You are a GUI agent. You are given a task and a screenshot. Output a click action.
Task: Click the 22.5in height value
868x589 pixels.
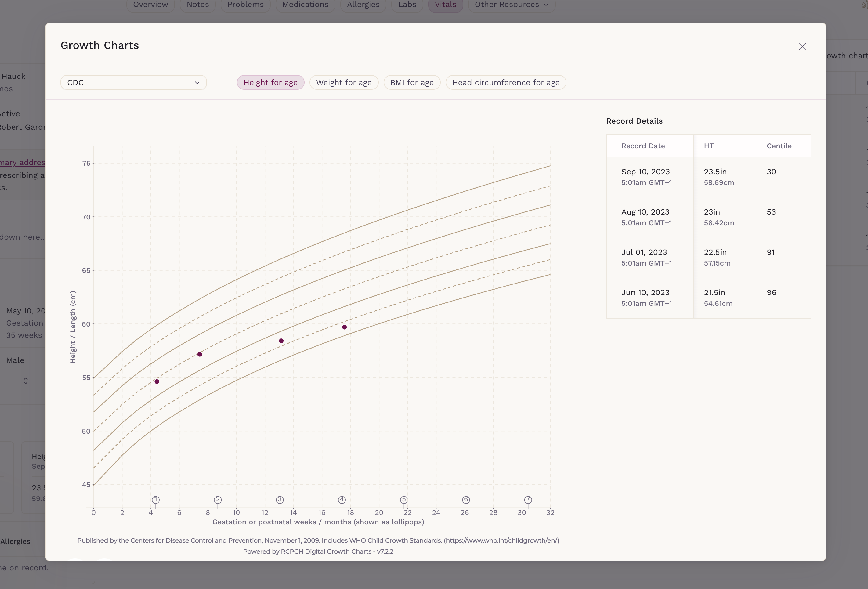point(715,252)
